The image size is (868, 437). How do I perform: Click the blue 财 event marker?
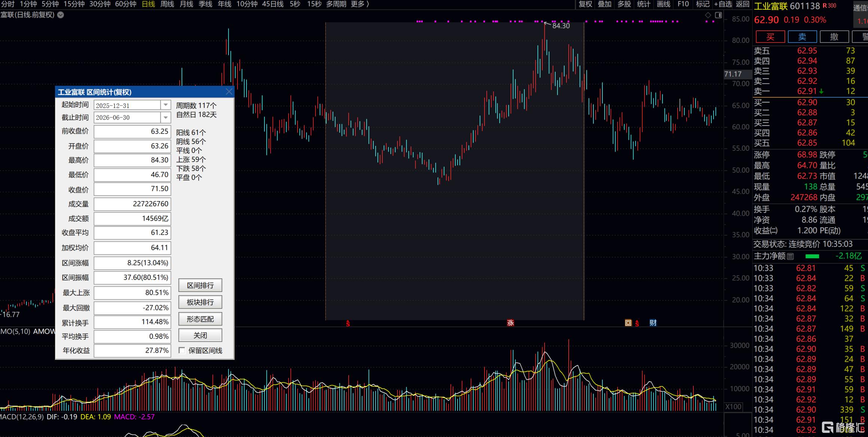pos(653,323)
